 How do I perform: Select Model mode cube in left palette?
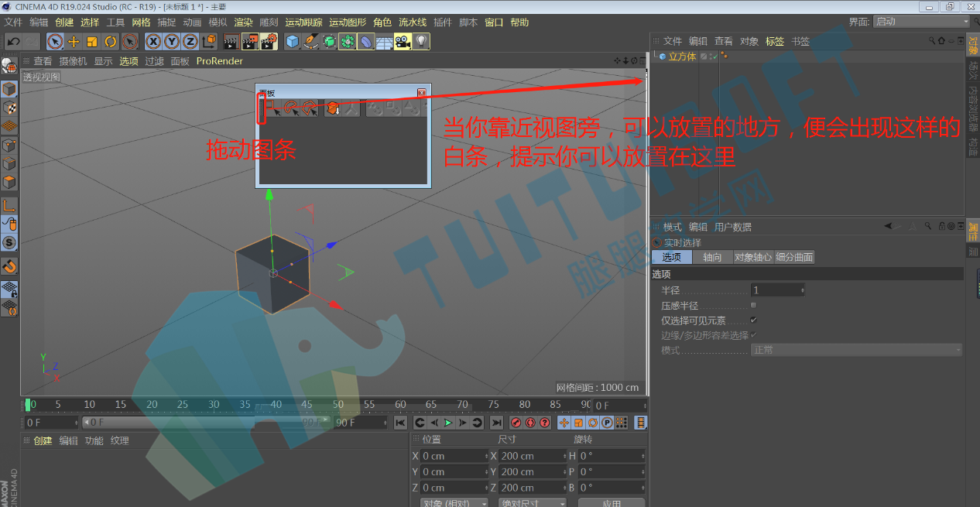click(9, 89)
